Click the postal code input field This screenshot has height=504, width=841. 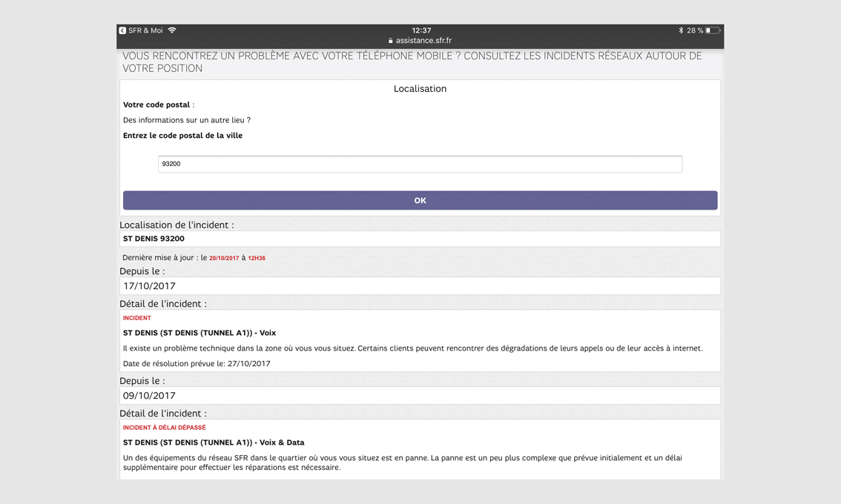(420, 164)
